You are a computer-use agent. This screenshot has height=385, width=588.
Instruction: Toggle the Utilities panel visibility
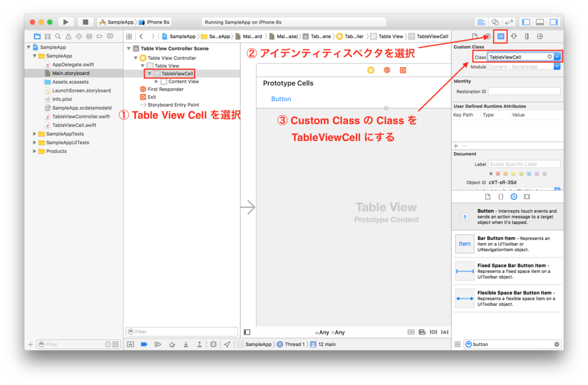(x=554, y=22)
